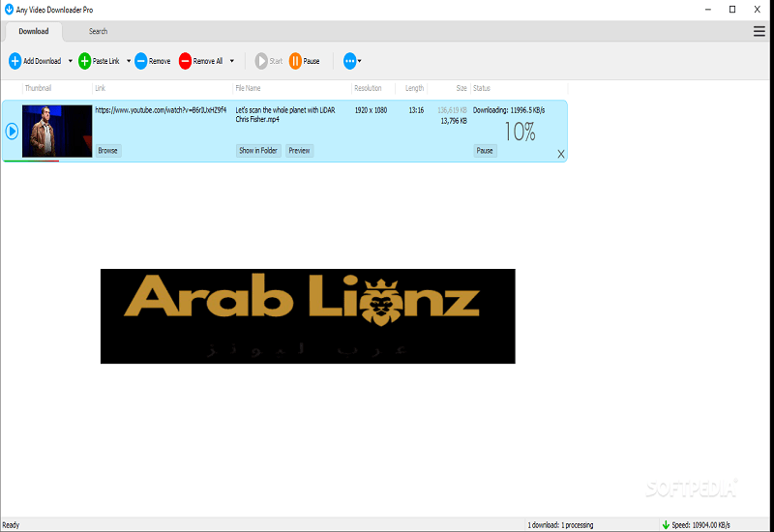The image size is (774, 532).
Task: Click the 13,796 KB downloaded size value
Action: (454, 121)
